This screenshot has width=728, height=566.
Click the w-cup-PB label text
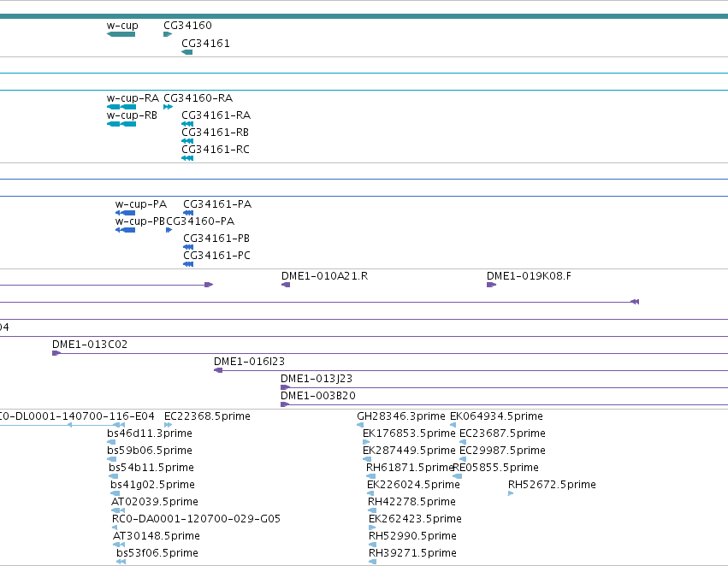[x=140, y=221]
